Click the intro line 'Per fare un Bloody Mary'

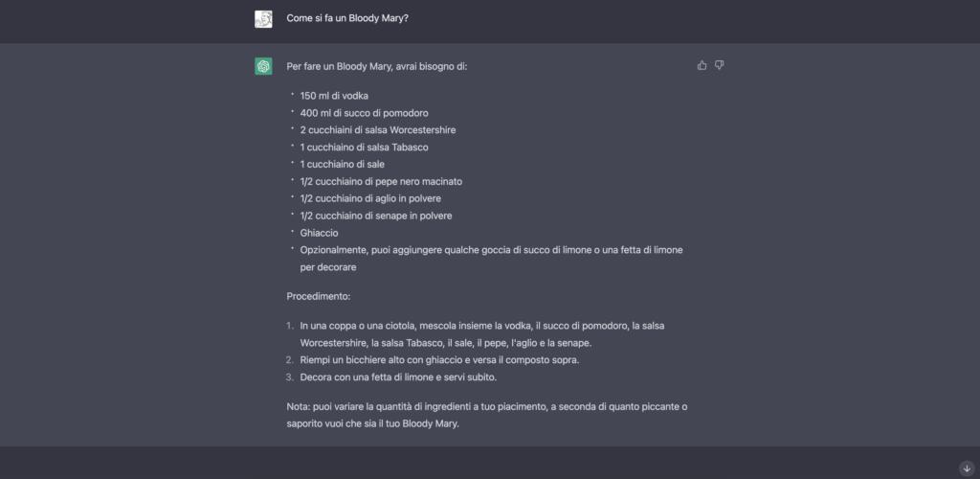point(376,66)
